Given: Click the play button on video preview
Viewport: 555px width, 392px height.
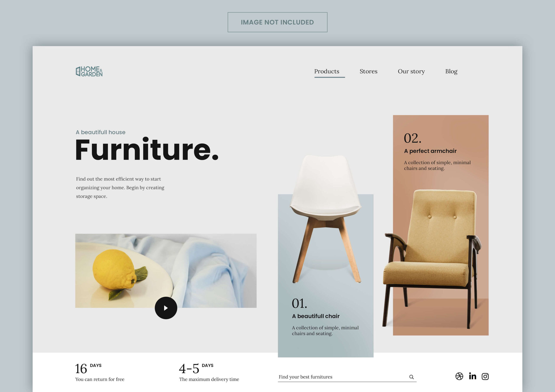Looking at the screenshot, I should pyautogui.click(x=166, y=308).
